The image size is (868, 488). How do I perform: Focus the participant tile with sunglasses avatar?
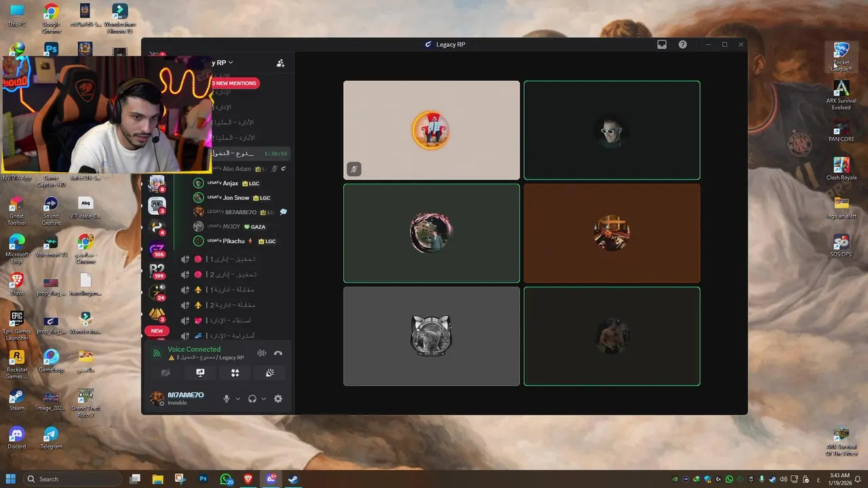[612, 130]
